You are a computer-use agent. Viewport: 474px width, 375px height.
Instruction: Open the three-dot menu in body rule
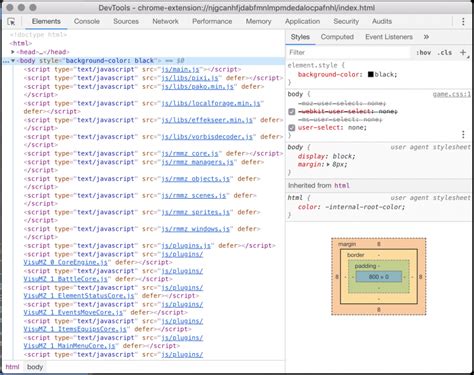[x=463, y=134]
